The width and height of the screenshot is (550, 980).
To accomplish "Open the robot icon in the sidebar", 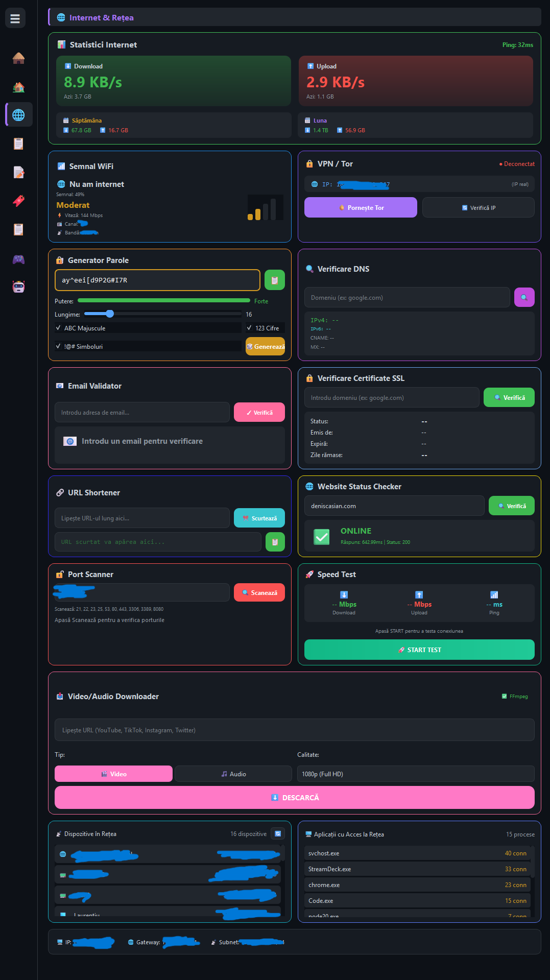I will pos(18,286).
